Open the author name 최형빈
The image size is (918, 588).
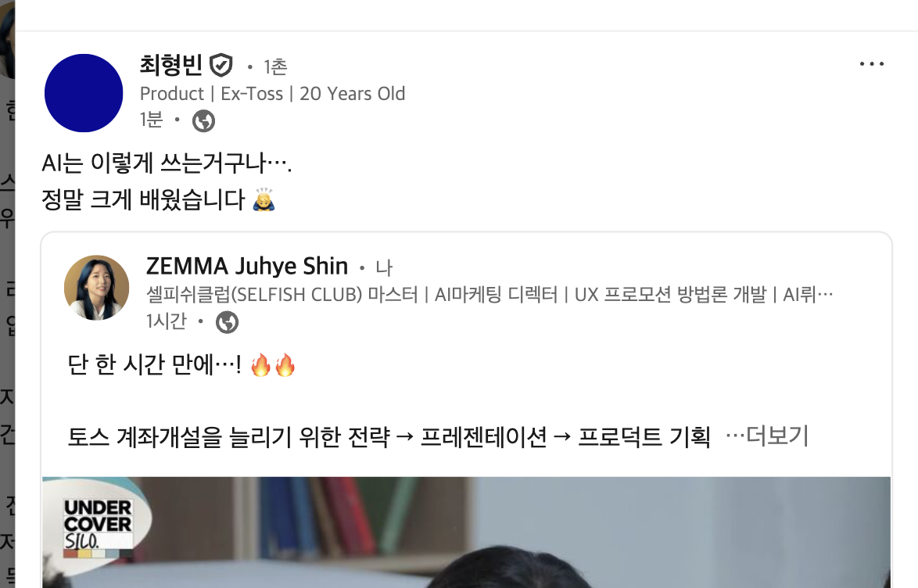[171, 64]
